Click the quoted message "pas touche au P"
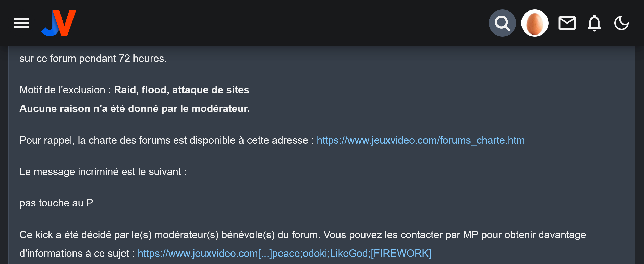This screenshot has height=264, width=644. pos(56,203)
